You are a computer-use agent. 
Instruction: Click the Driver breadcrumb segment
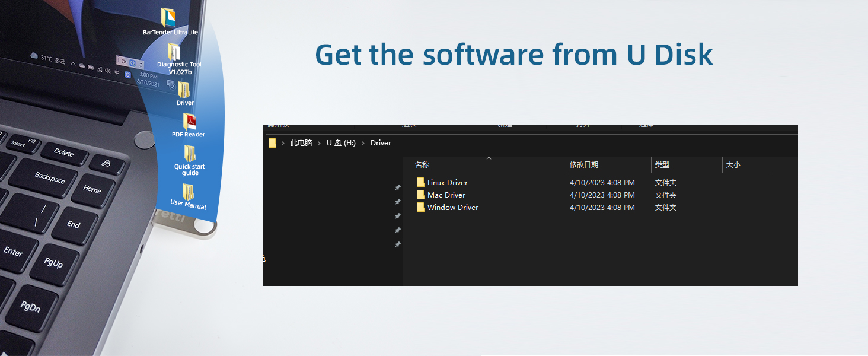[x=381, y=143]
